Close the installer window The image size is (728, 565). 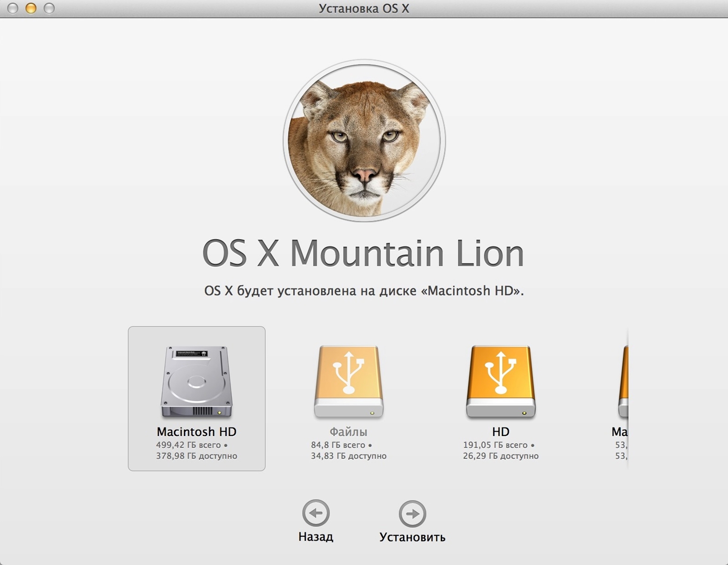coord(13,8)
